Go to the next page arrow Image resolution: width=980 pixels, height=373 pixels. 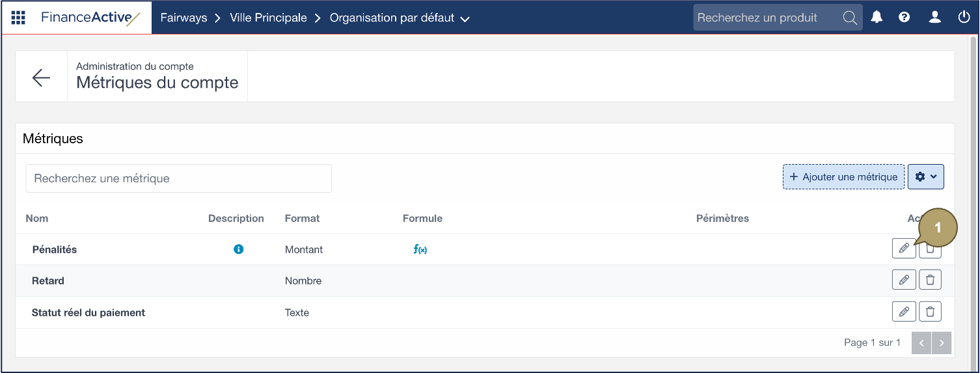(x=942, y=342)
